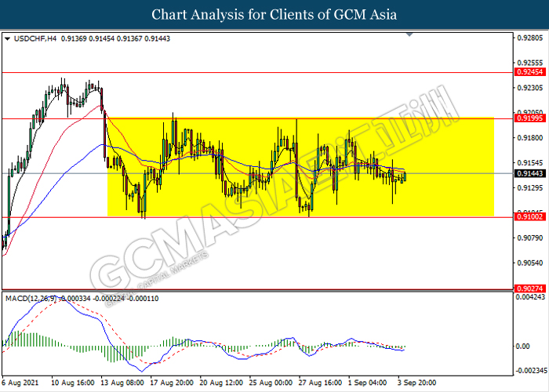Click the 13 Aug 08:00 time label
The image size is (549, 392).
[x=122, y=383]
